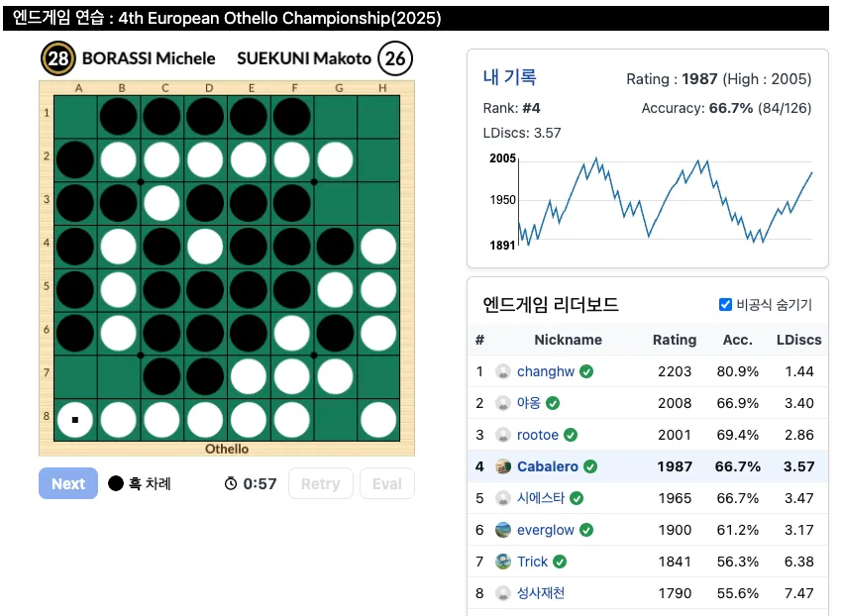The image size is (841, 616).
Task: Click Accuracy: 66.7% (84/126) text
Action: coord(726,108)
